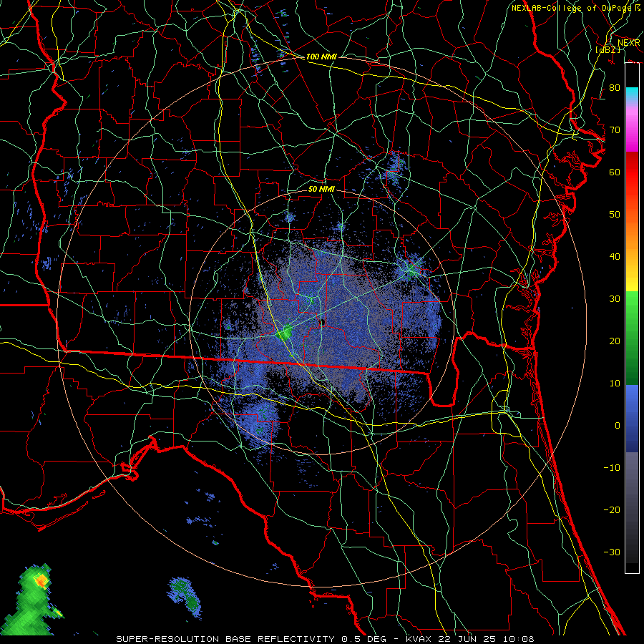
Task: Click the '100 NMI' range ring label
Action: click(321, 57)
